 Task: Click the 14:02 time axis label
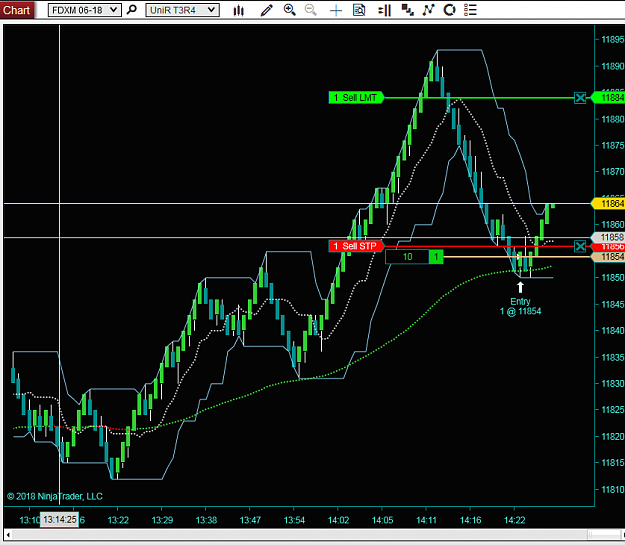[x=338, y=520]
